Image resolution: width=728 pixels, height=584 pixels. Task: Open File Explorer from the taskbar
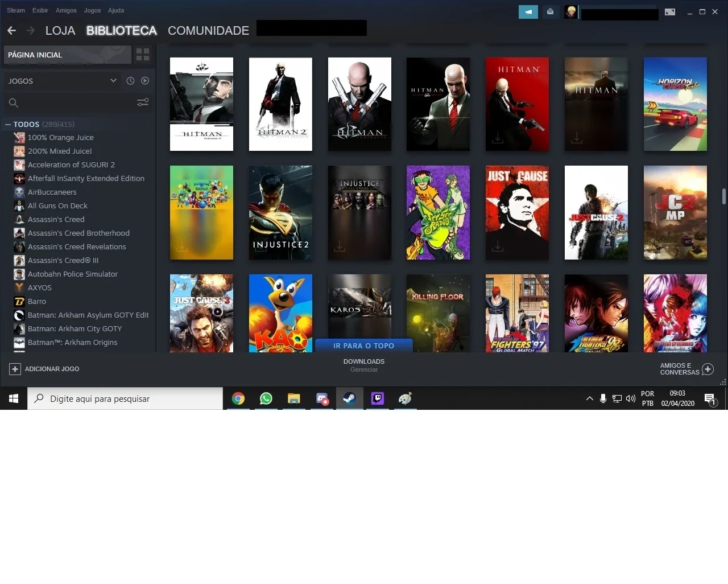pos(293,398)
